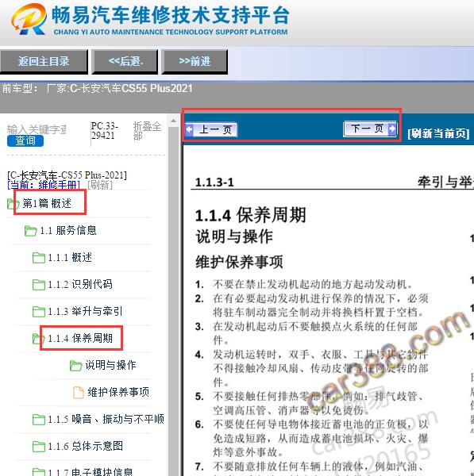Expand folder icon beside 1.1.1 概述

(39, 258)
